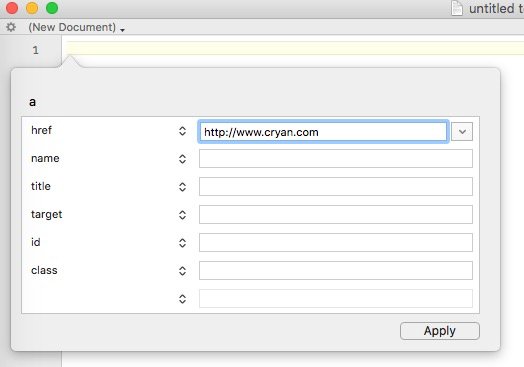Click the blank bottom attribute value field
The width and height of the screenshot is (524, 367).
pos(336,298)
